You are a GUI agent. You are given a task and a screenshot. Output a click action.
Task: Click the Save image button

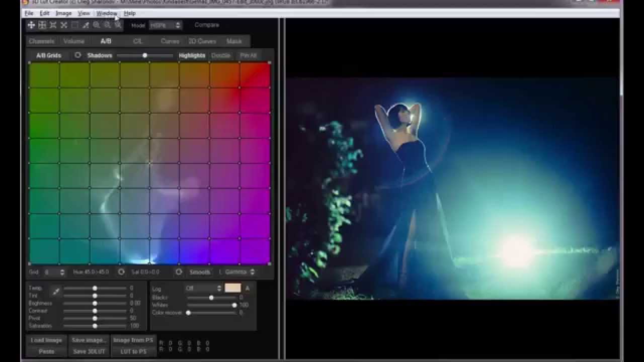click(89, 340)
